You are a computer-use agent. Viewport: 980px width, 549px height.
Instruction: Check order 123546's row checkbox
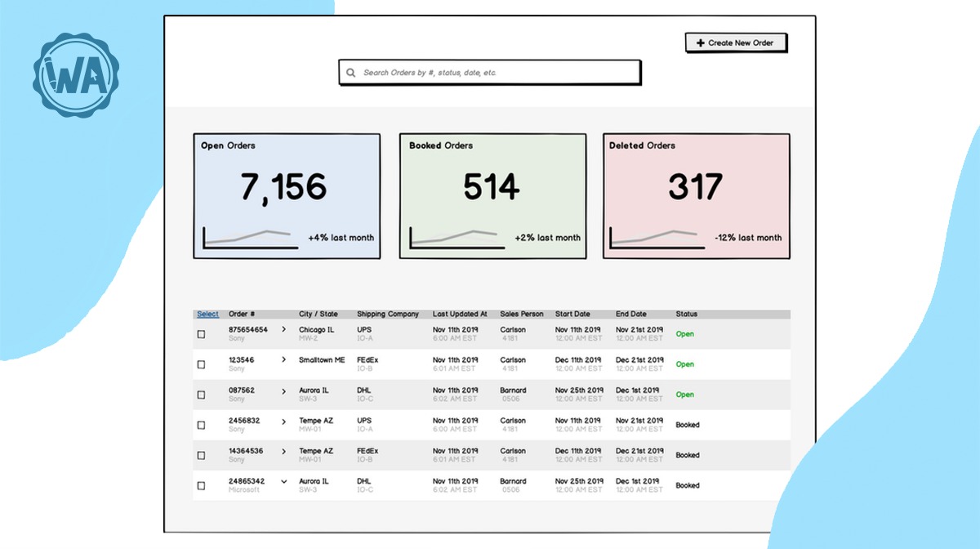point(201,364)
